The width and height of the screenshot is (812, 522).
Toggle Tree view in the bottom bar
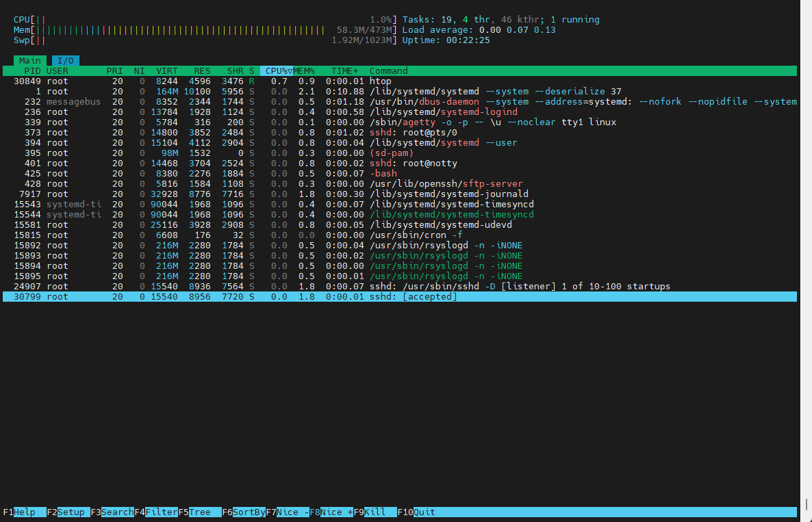[x=200, y=512]
